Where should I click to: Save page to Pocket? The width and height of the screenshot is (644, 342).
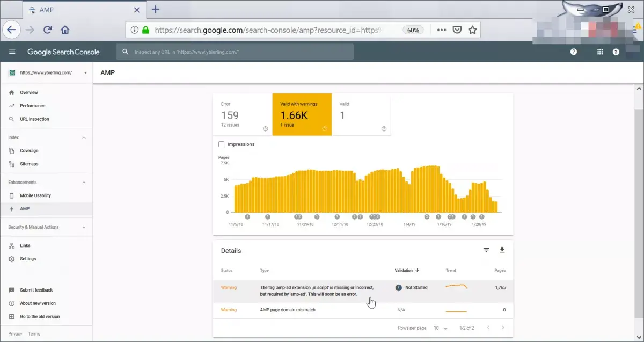click(457, 30)
